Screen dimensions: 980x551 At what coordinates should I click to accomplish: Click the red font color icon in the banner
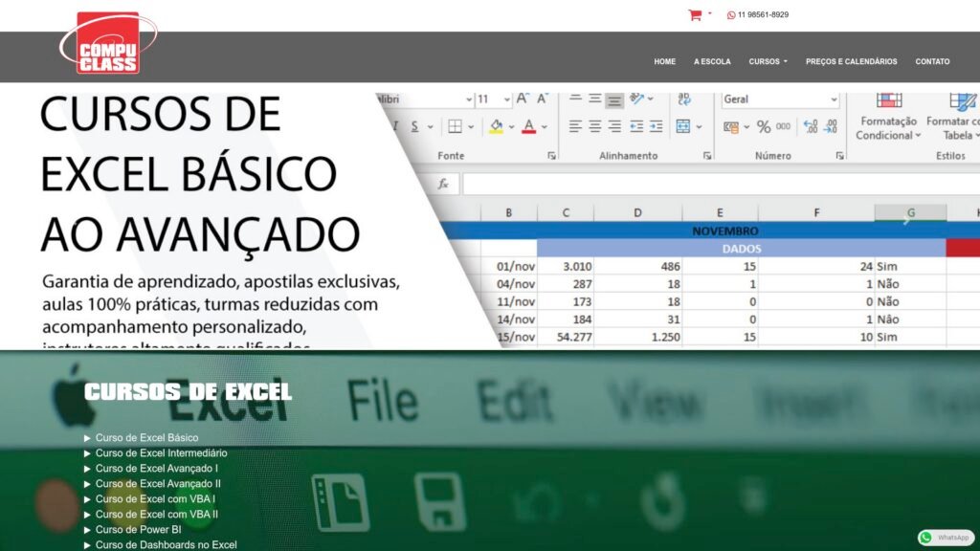[526, 126]
